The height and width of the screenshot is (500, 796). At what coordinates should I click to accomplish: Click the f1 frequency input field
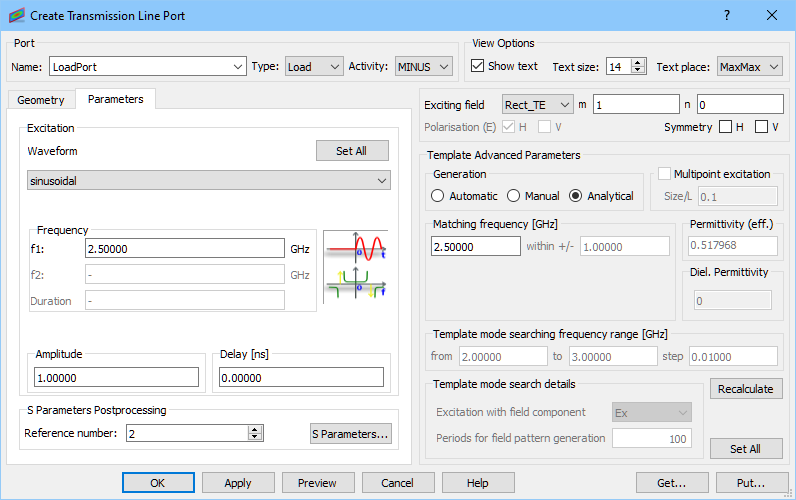(185, 249)
